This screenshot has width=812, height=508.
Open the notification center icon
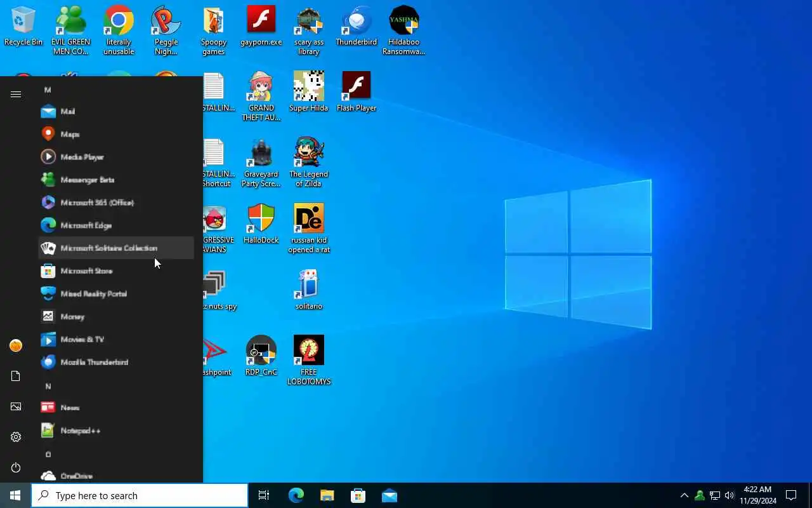point(791,495)
